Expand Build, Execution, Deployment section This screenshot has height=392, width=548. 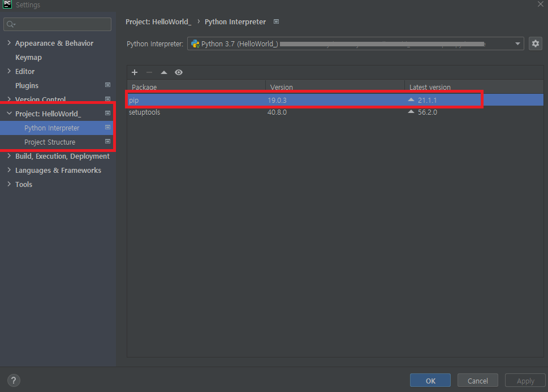click(x=9, y=156)
